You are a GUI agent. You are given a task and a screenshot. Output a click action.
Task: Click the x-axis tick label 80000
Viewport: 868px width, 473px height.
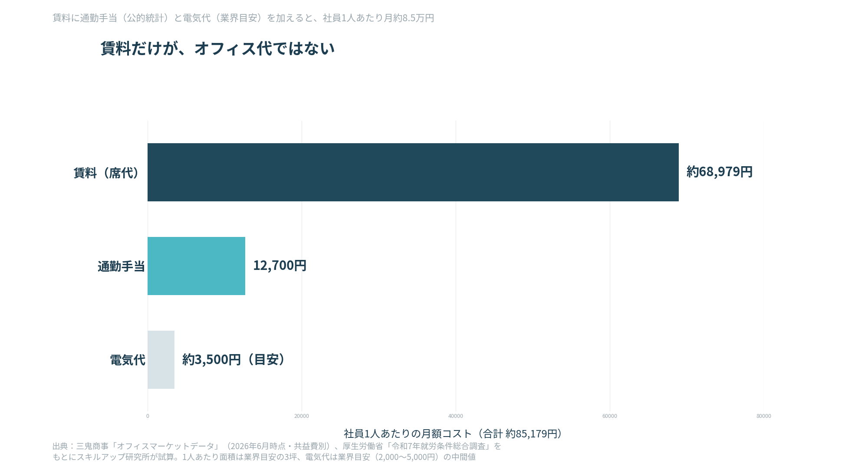(764, 416)
